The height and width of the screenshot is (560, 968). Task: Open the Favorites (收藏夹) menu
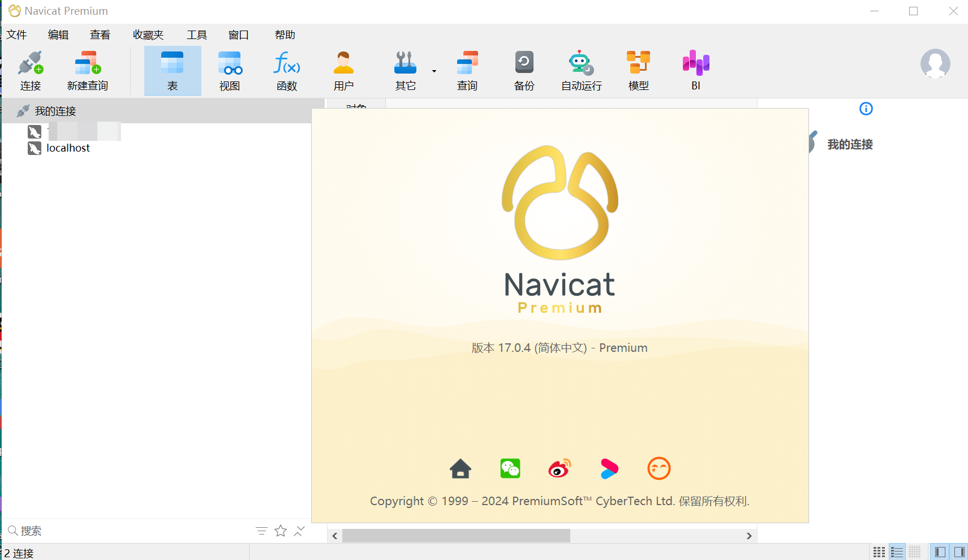[148, 35]
